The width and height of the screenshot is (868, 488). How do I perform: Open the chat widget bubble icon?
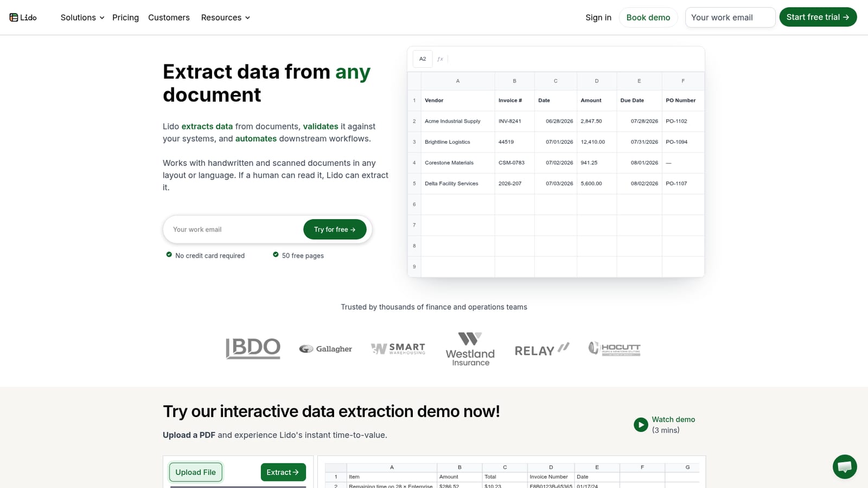pyautogui.click(x=845, y=466)
